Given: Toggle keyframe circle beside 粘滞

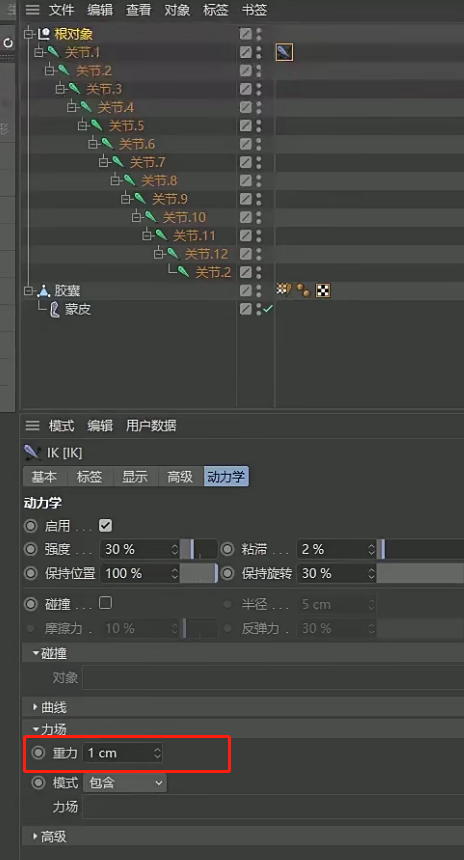Looking at the screenshot, I should click(227, 549).
